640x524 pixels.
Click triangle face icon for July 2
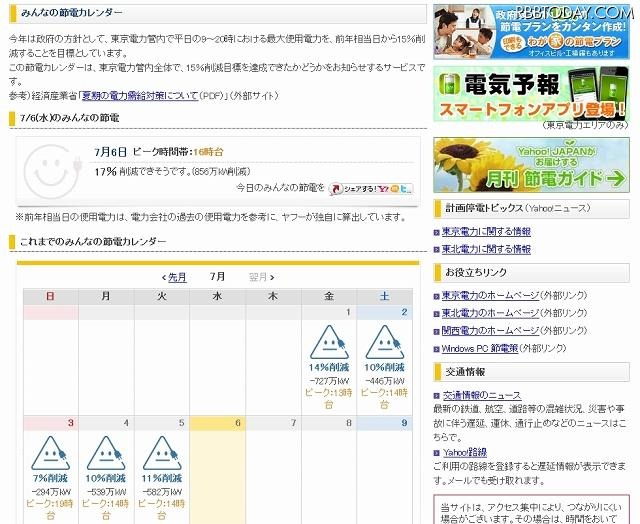[384, 342]
